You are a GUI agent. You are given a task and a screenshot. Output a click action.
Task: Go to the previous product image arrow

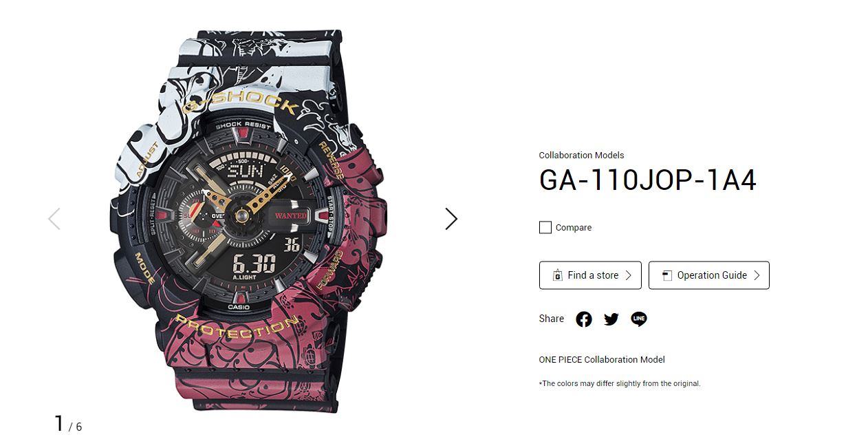click(x=54, y=219)
